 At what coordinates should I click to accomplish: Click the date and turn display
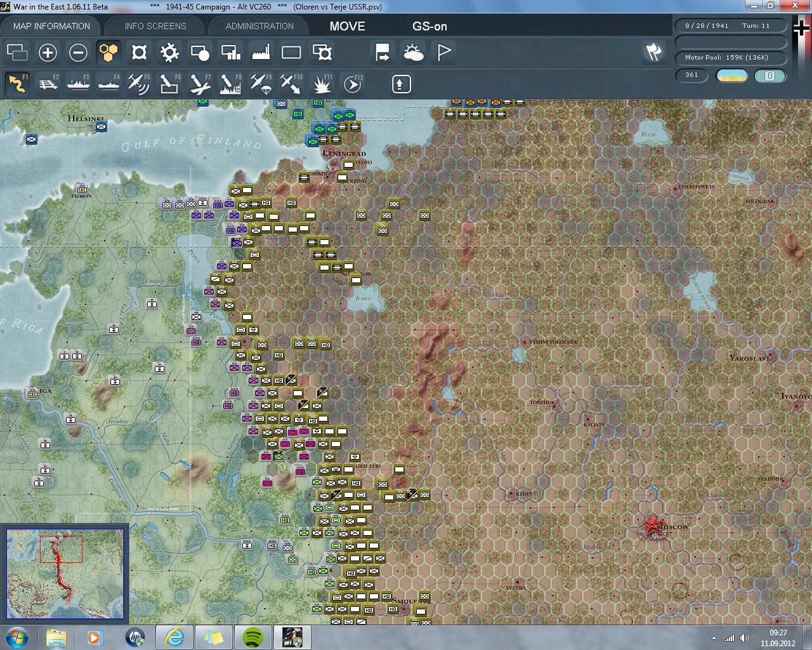(x=731, y=26)
